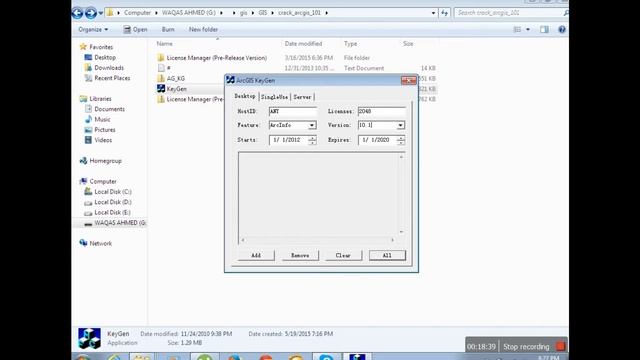Open the Pictures library
640x360 pixels.
[105, 130]
